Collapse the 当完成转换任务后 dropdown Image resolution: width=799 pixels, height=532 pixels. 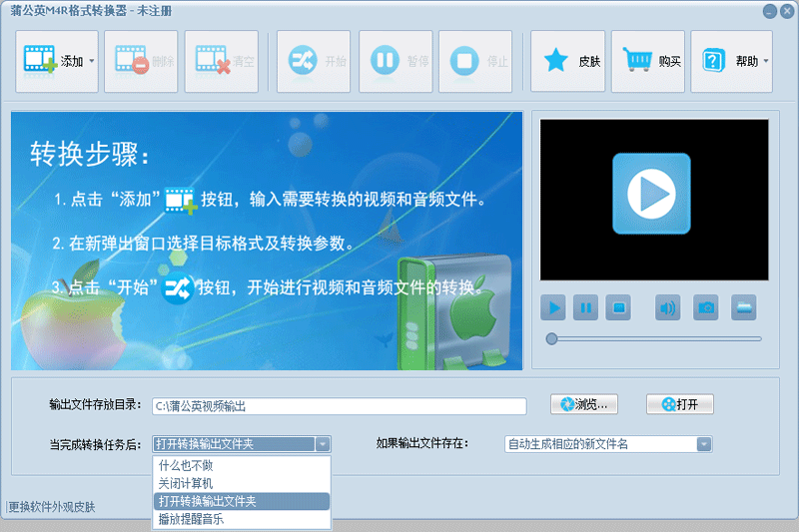point(323,444)
